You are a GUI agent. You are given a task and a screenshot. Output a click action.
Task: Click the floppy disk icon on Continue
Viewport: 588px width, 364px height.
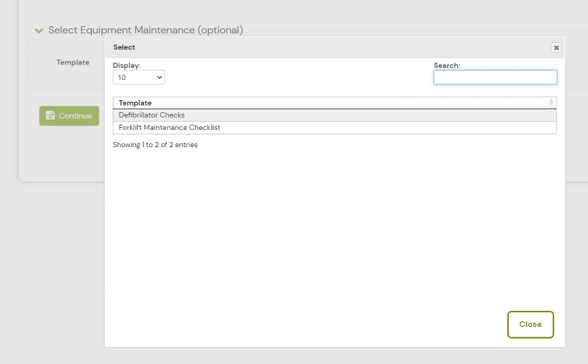pyautogui.click(x=51, y=116)
